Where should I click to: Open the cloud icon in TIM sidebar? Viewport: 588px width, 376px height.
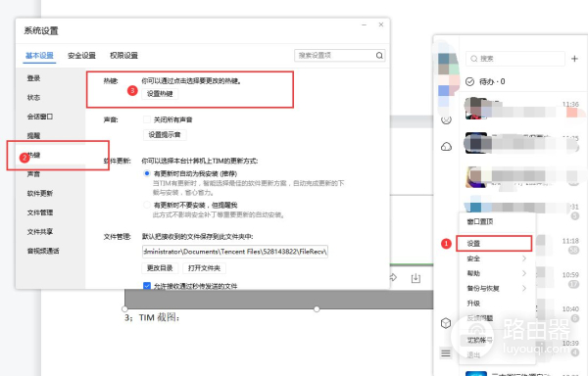(446, 147)
